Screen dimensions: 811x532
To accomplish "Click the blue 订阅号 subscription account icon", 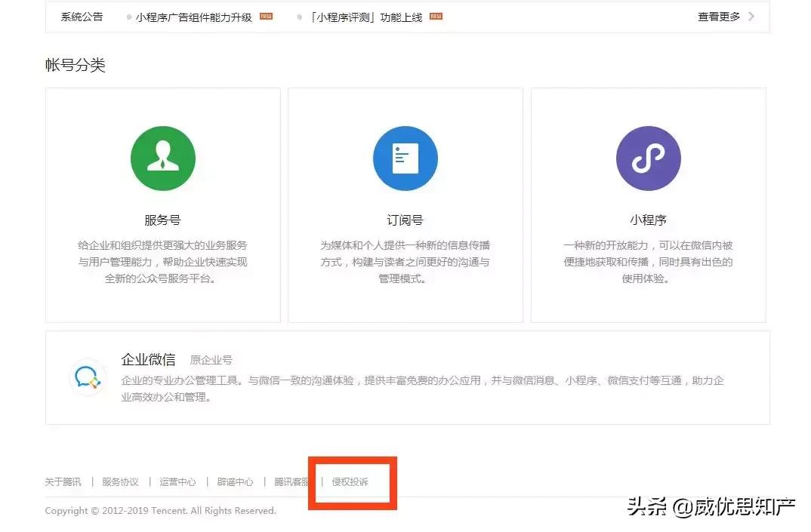I will pos(405,158).
